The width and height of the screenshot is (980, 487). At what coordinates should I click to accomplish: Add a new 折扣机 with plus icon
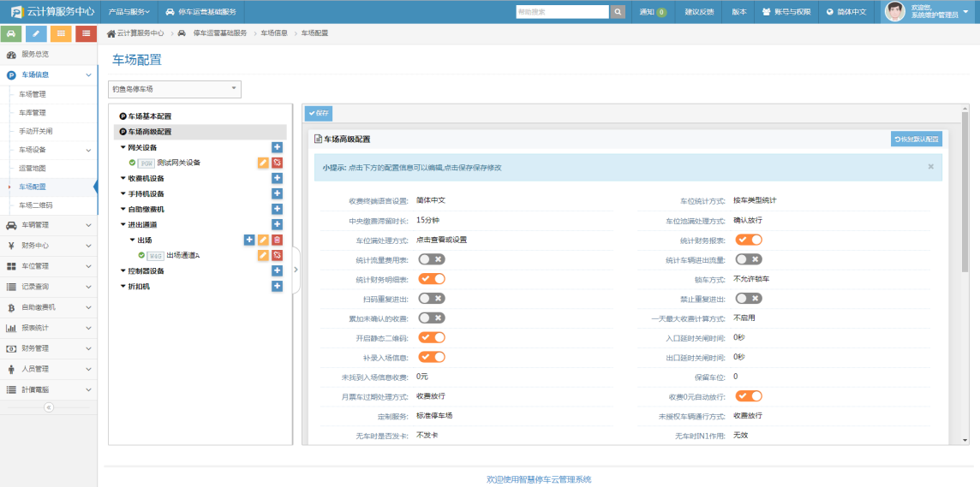coord(278,286)
